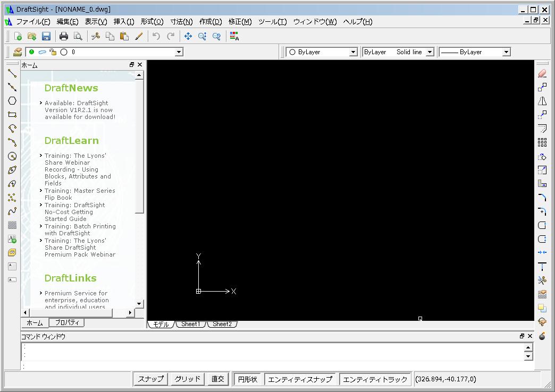This screenshot has height=392, width=555.
Task: Open Batch Printing with DraftSight link
Action: [x=80, y=229]
